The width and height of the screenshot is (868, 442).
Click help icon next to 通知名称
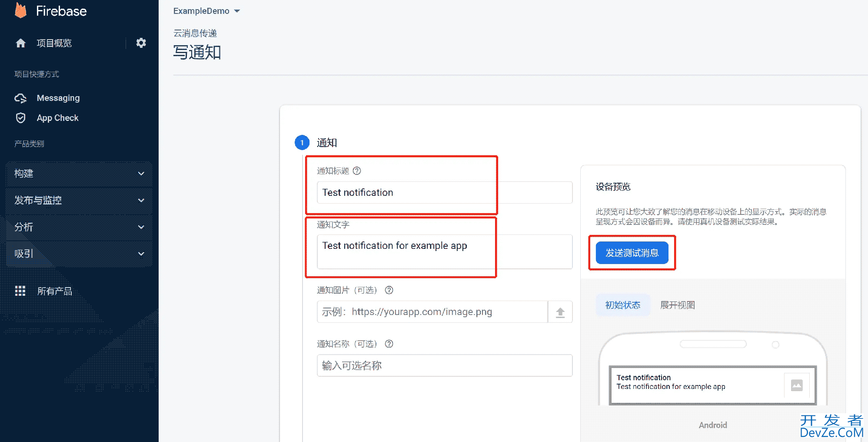[x=389, y=344]
